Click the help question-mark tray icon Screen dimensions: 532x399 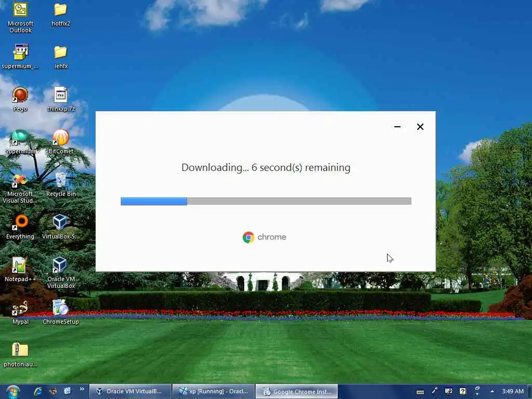pyautogui.click(x=463, y=391)
